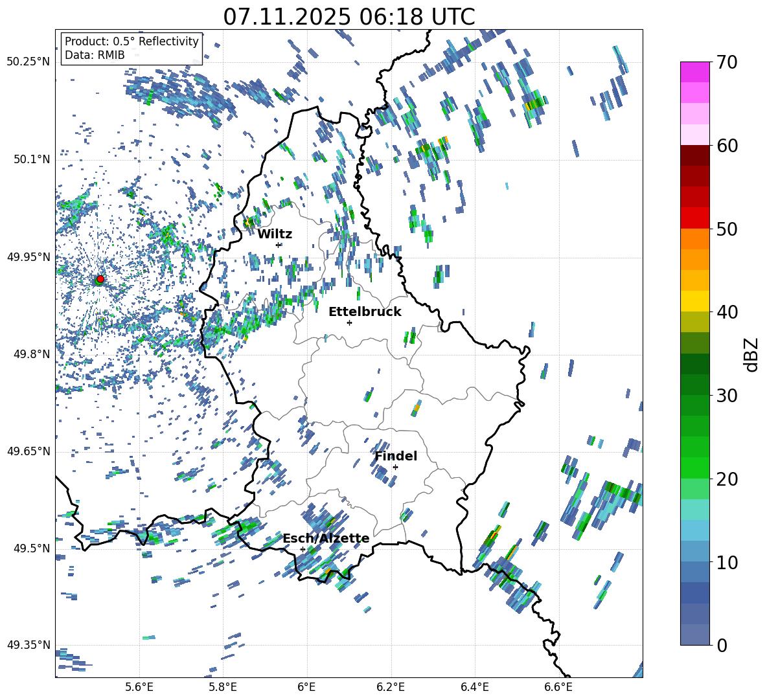Click the Ettelbruck city label
Viewport: 767px width, 700px height.
tap(365, 312)
